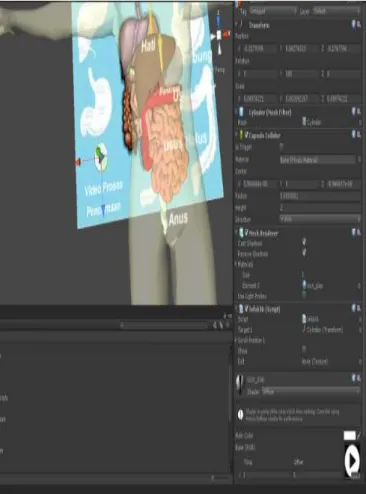Click the material preview sphere thumbnail
Image resolution: width=366 pixels, height=494 pixels.
click(x=239, y=384)
